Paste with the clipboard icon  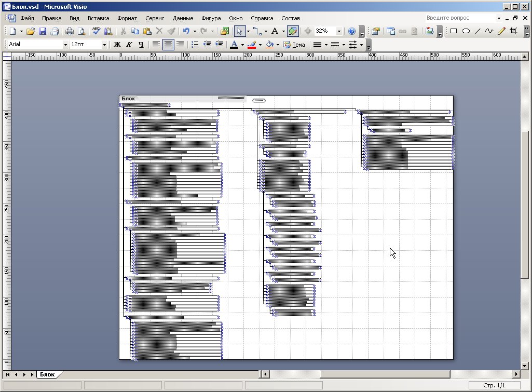point(147,31)
